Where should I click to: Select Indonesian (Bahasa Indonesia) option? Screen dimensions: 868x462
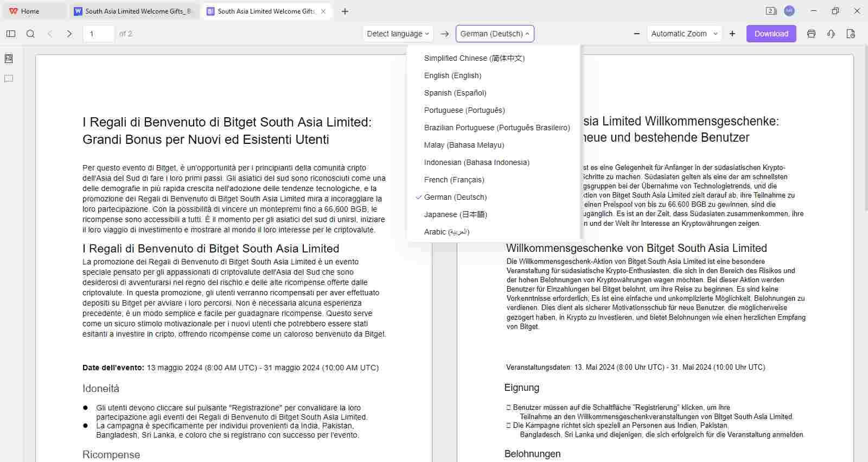pyautogui.click(x=494, y=162)
